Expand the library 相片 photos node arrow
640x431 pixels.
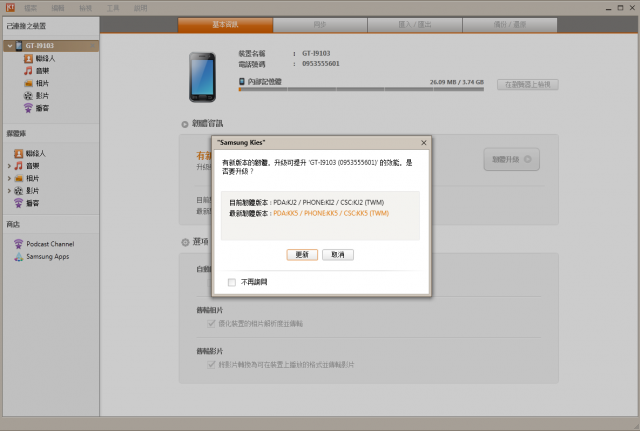[x=9, y=178]
